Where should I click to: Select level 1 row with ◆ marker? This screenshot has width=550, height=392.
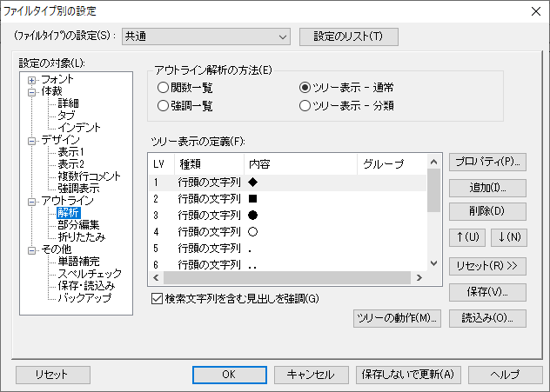[288, 183]
